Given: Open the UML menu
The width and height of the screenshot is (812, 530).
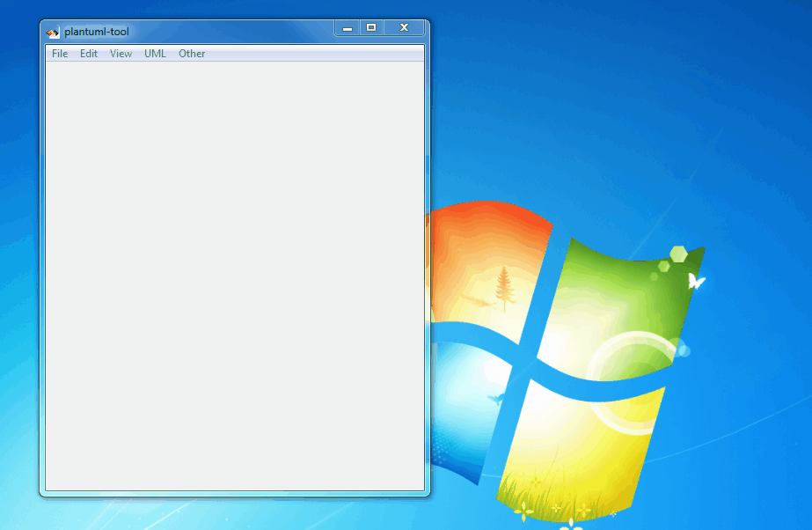Looking at the screenshot, I should (x=155, y=54).
